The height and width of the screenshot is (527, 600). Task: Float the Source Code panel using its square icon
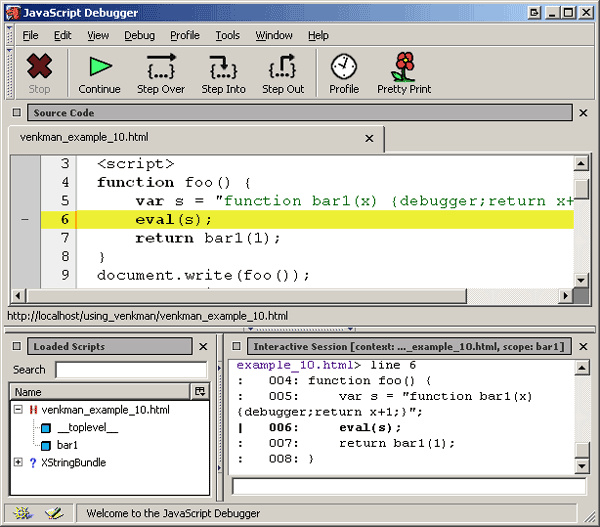point(16,113)
